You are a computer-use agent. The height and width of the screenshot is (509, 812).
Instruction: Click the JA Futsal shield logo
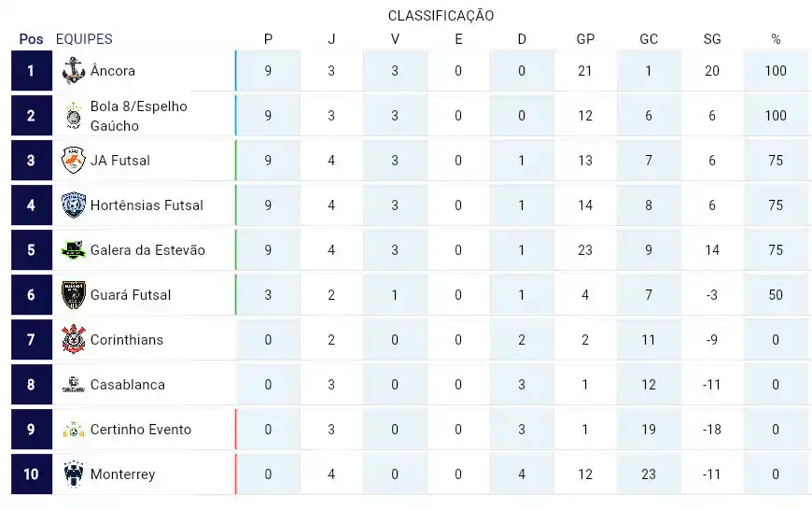(x=74, y=160)
